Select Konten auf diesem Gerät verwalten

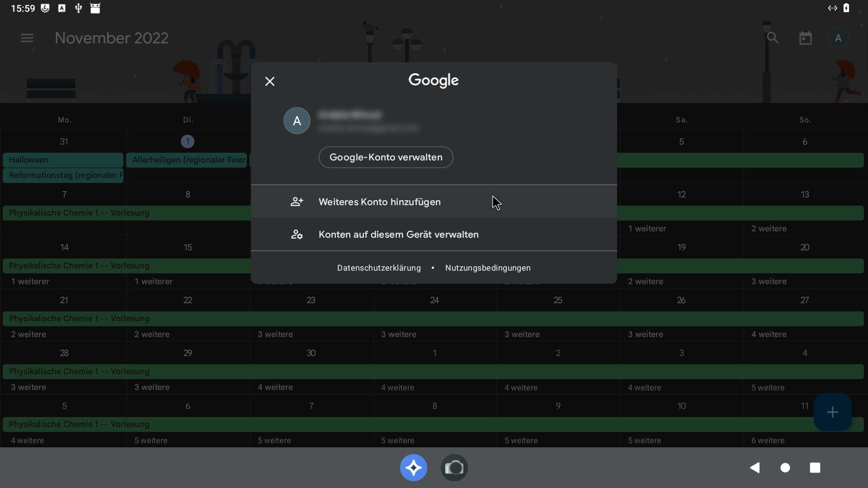click(x=434, y=235)
